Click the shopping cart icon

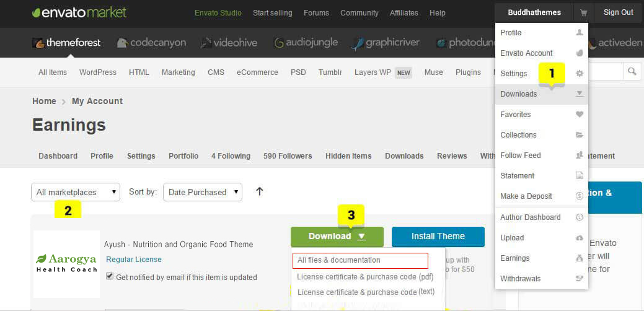click(583, 12)
